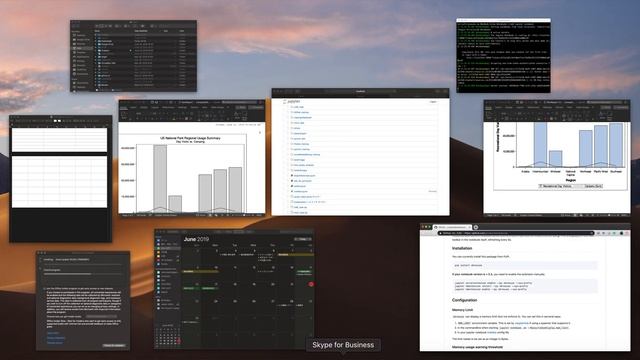640x360 pixels.
Task: Open a new tab with Chrome's plus button
Action: (476, 227)
